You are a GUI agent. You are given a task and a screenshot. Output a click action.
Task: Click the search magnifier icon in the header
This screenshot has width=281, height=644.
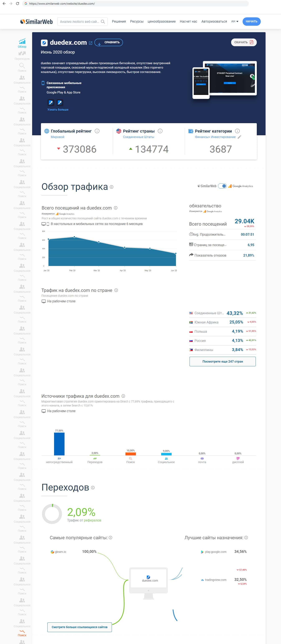tap(103, 22)
